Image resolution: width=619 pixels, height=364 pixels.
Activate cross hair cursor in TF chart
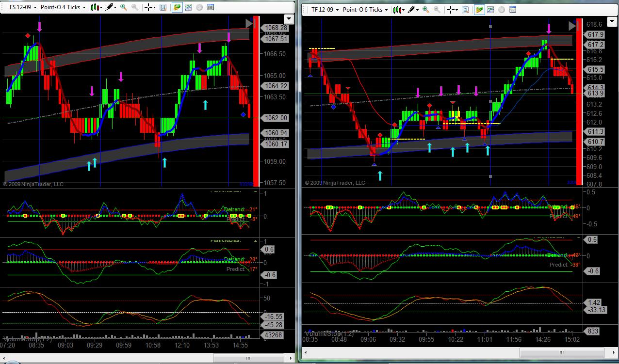point(451,9)
